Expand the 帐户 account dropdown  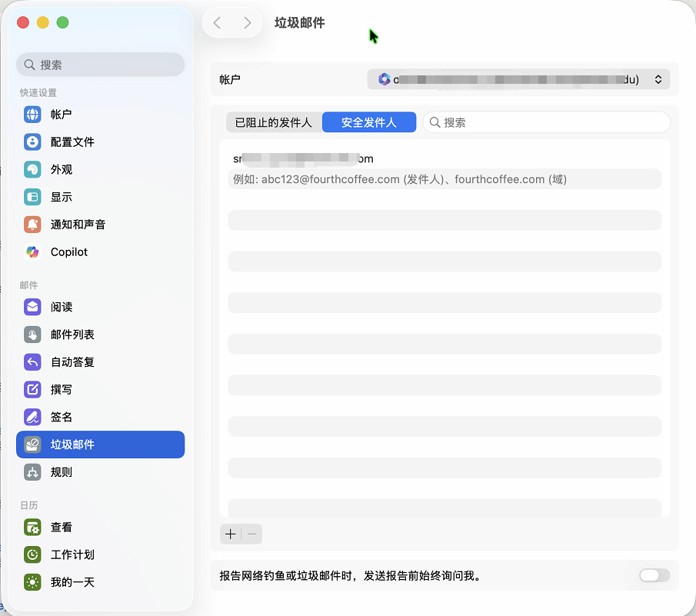[x=518, y=79]
